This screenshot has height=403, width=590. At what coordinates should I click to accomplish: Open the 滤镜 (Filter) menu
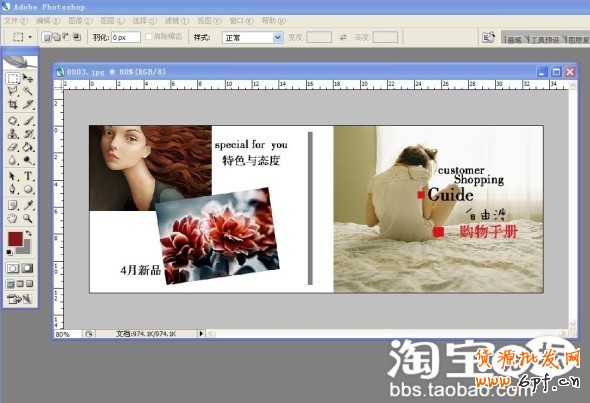[x=176, y=20]
